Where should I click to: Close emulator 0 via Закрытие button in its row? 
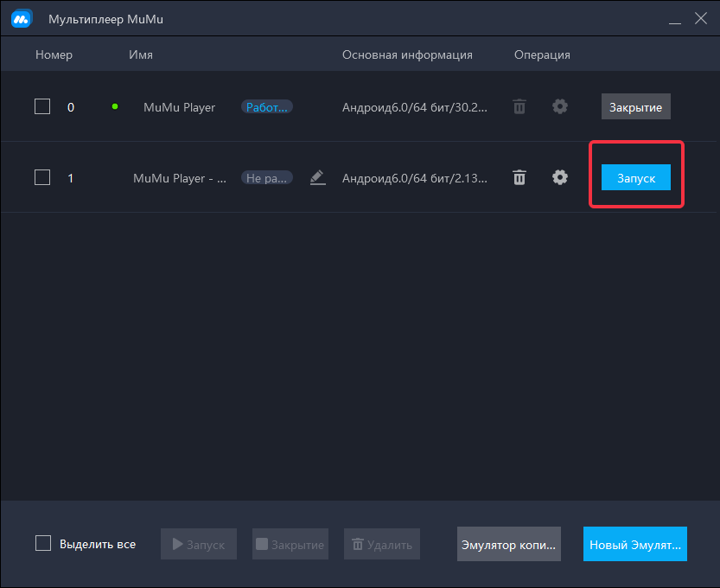(636, 106)
